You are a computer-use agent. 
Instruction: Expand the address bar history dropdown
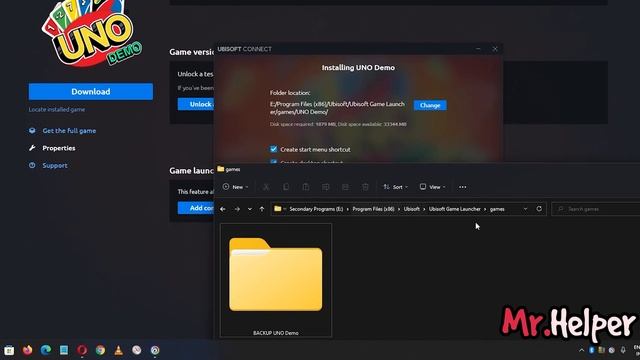coord(525,209)
